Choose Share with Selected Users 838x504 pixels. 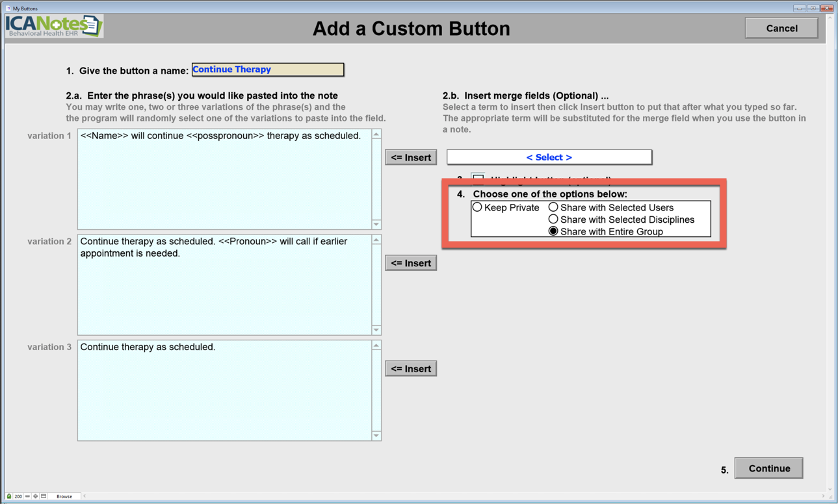(553, 207)
